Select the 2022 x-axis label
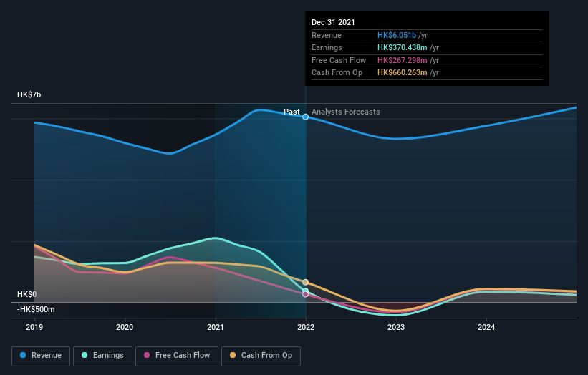Screen dimensions: 588x375 coord(306,328)
